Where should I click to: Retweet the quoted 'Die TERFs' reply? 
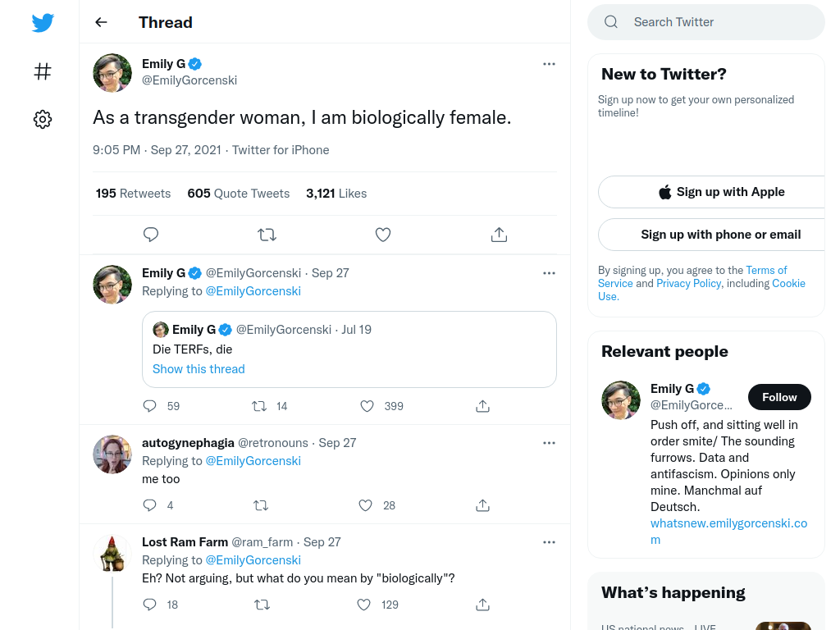coord(259,406)
